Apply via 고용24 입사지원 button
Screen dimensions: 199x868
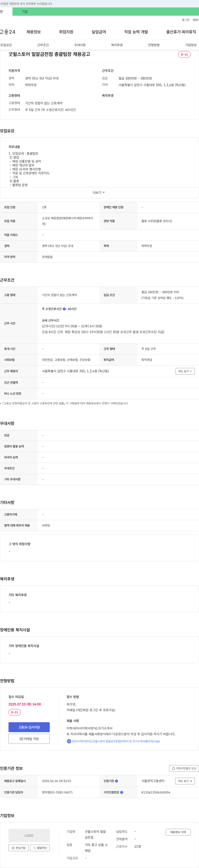(x=29, y=727)
